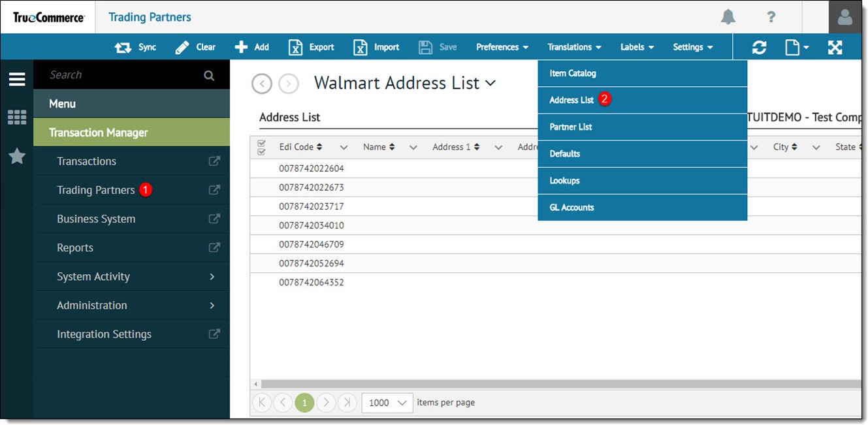This screenshot has height=425, width=868.
Task: Choose GL Accounts from Translations menu
Action: click(643, 207)
